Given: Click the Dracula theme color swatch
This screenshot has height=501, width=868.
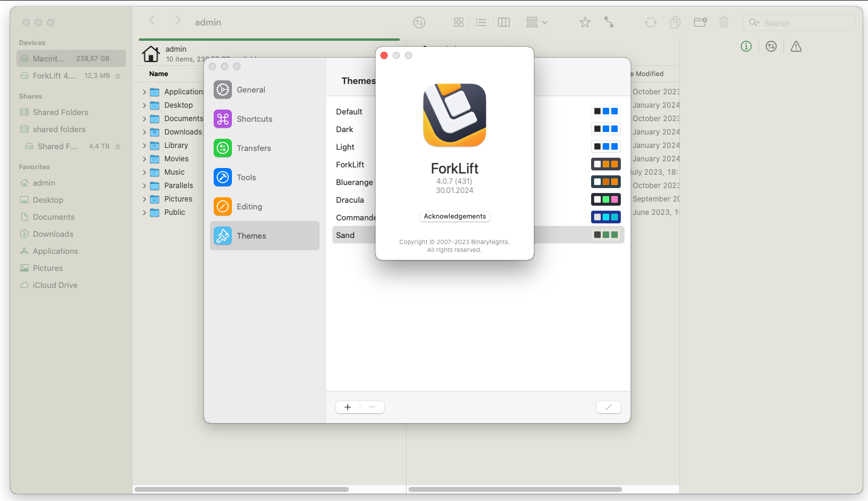Looking at the screenshot, I should click(x=606, y=200).
